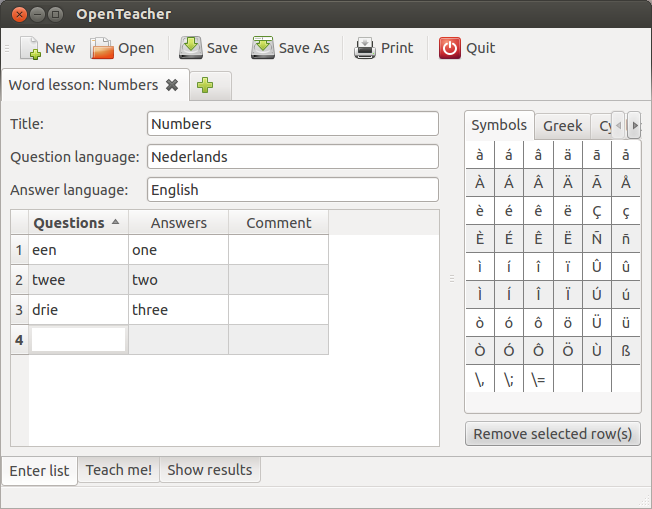Select row header number 4
This screenshot has width=652, height=509.
pos(19,340)
